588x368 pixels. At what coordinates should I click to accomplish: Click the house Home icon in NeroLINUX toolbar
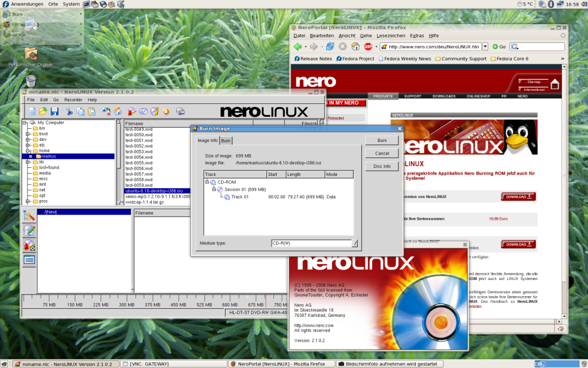click(x=118, y=112)
